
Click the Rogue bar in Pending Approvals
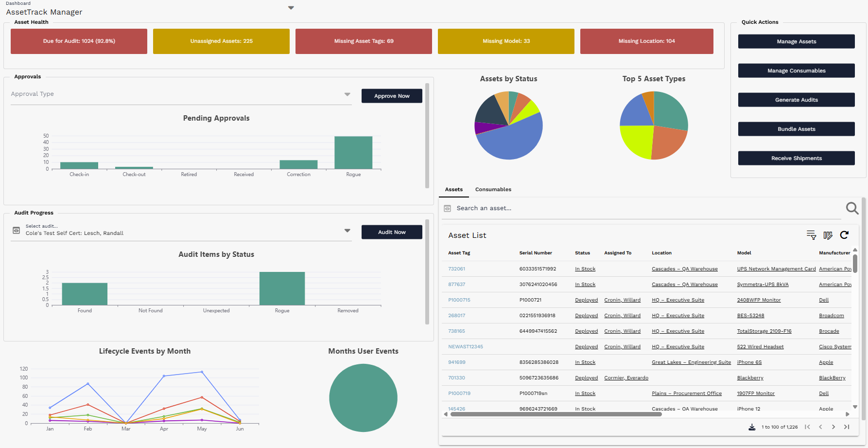353,153
